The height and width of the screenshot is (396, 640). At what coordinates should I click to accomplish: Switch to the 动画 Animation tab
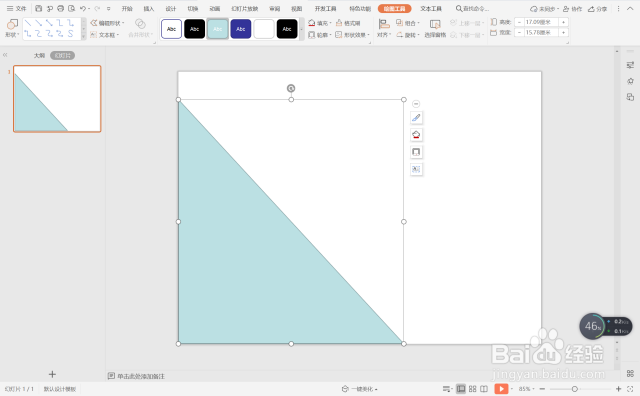tap(215, 9)
